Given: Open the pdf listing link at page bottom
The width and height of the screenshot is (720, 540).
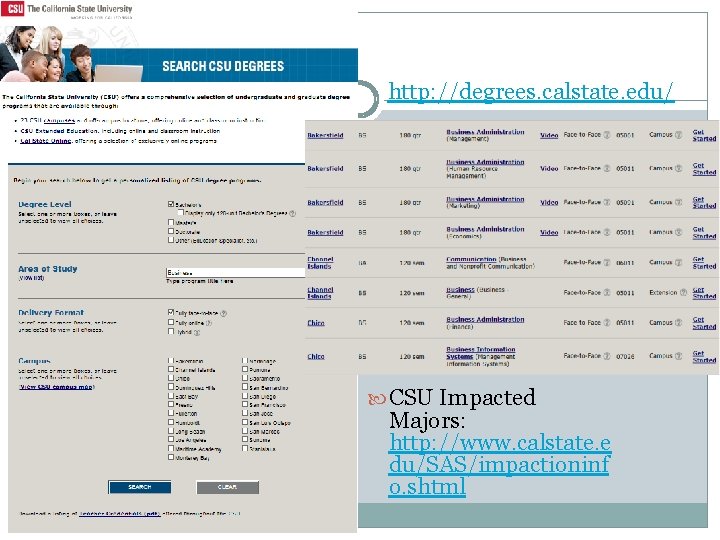Looking at the screenshot, I should coord(119,514).
